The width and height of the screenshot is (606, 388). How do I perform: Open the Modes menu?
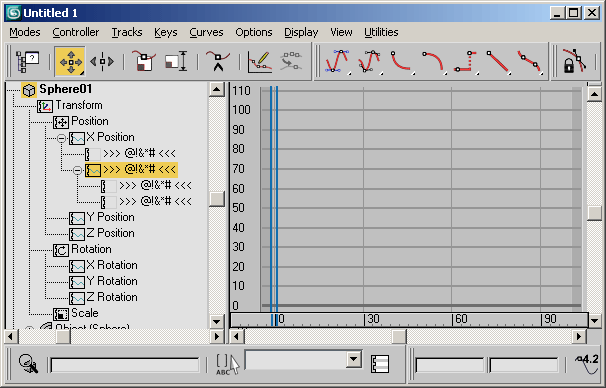25,32
